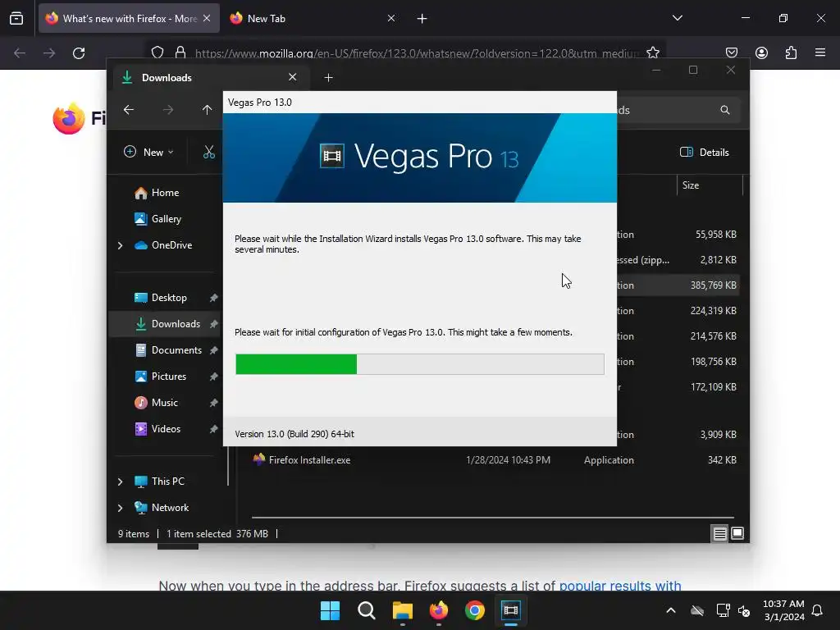Screen dimensions: 840x630
Task: Reload the current Firefox page
Action: 79,53
